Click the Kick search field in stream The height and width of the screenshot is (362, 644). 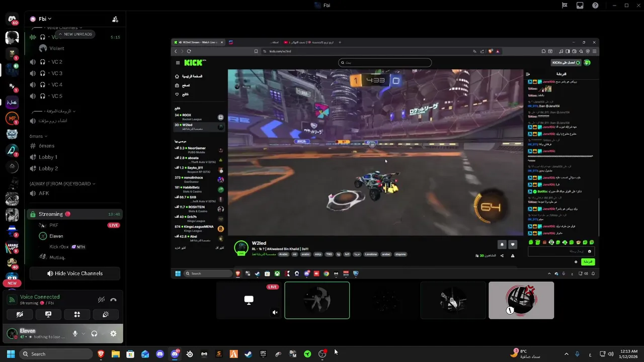[x=385, y=62]
